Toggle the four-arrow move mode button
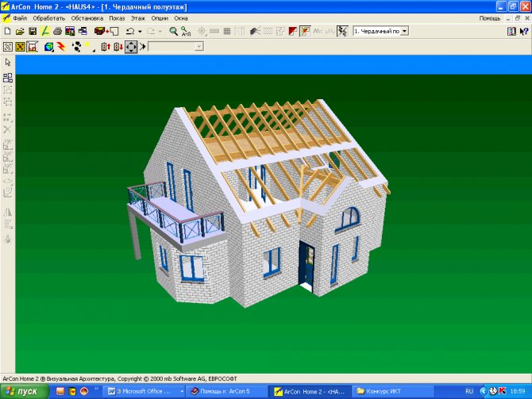The height and width of the screenshot is (399, 532). point(130,47)
